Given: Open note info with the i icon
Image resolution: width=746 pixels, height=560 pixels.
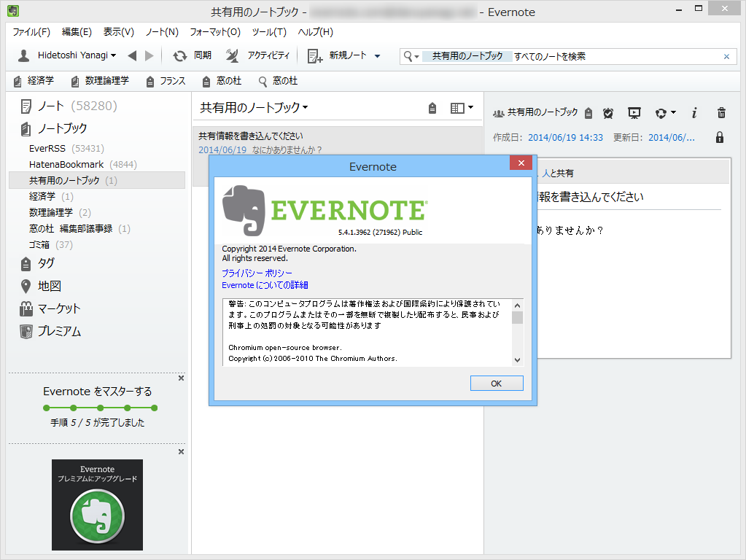Looking at the screenshot, I should [693, 113].
